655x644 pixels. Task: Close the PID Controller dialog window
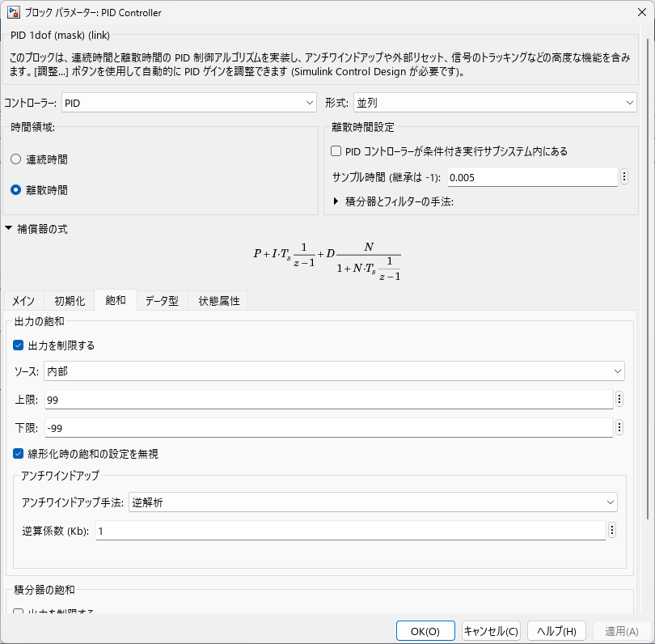pyautogui.click(x=642, y=12)
